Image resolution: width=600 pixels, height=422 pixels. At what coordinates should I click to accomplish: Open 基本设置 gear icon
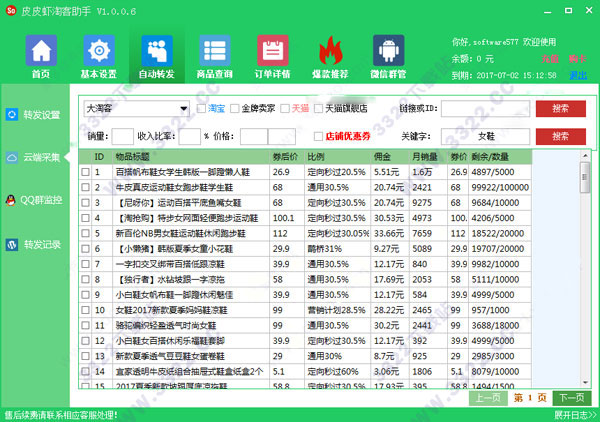click(x=99, y=50)
